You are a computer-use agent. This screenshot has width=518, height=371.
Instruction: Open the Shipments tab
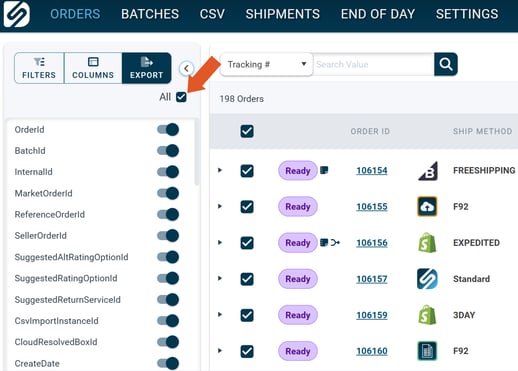[283, 14]
